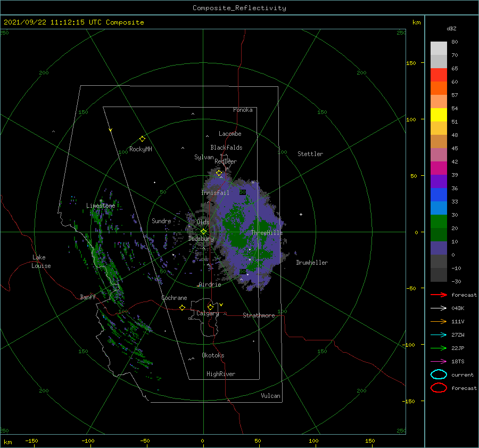
Task: Click the RockyMH label
Action: [141, 149]
